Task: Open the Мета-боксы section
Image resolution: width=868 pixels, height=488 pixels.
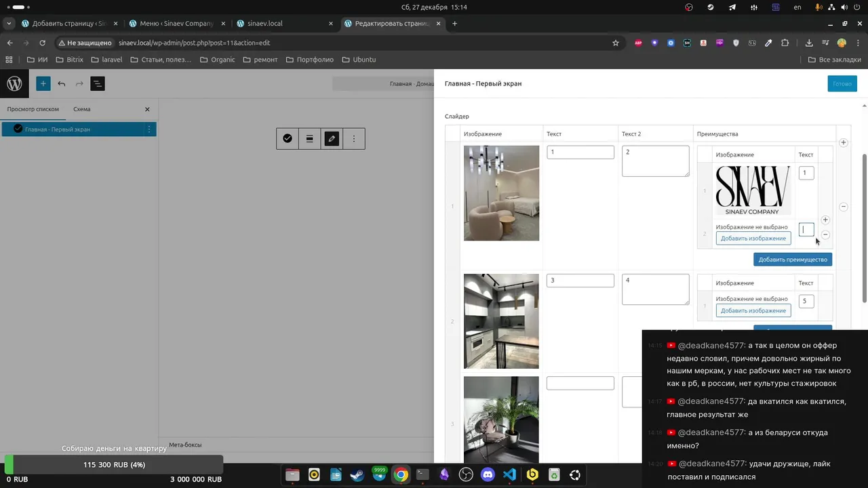Action: [x=185, y=445]
